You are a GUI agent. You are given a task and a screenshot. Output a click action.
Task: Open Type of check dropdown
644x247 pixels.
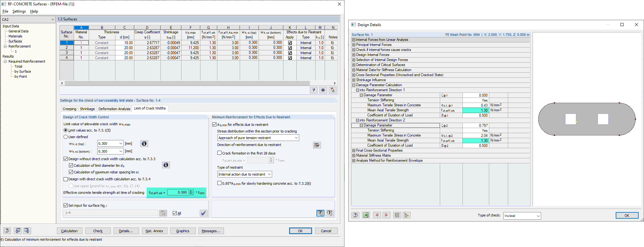538,216
